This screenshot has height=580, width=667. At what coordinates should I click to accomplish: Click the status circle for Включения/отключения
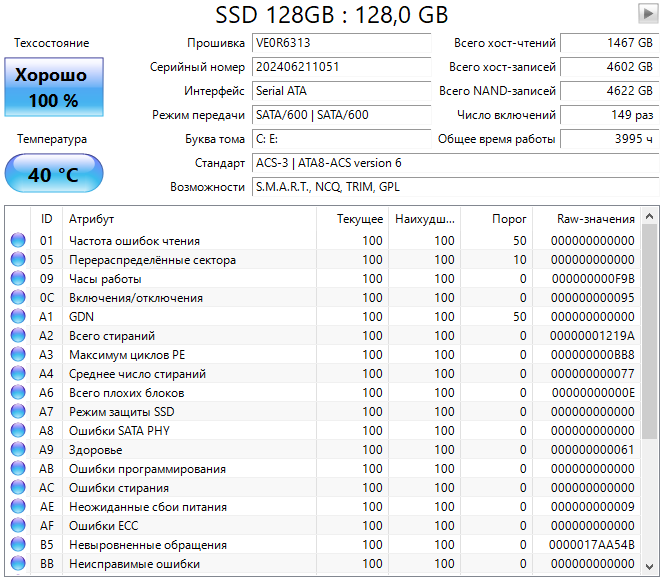pos(18,297)
